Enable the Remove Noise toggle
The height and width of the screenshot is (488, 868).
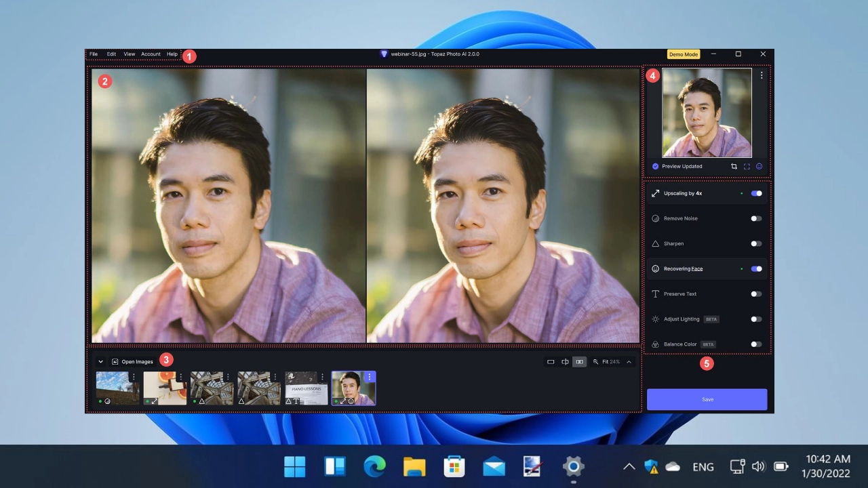pos(756,218)
